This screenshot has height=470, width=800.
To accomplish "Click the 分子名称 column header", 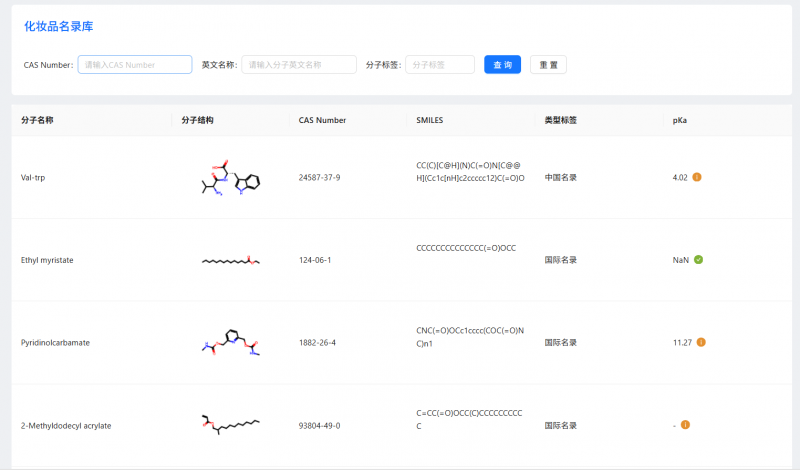I will pos(37,120).
